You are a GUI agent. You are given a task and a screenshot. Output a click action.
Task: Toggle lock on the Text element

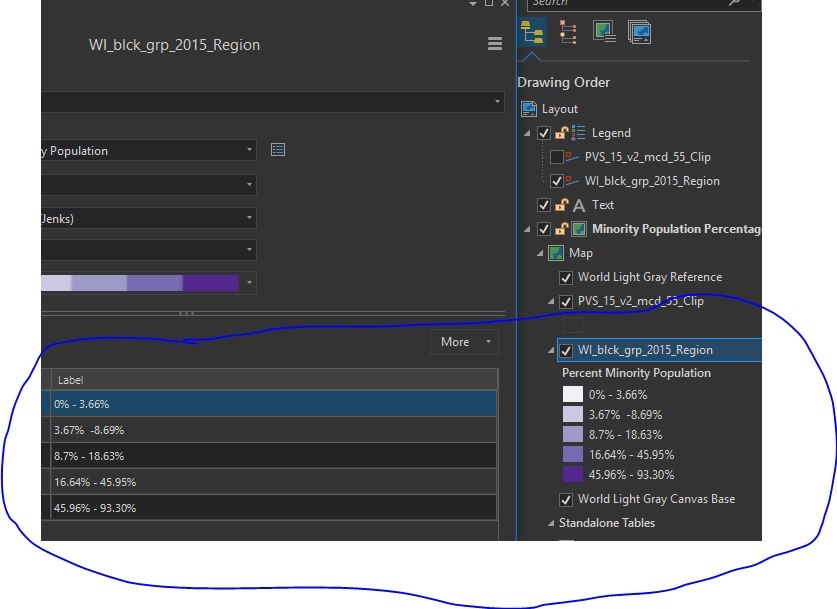pos(561,204)
